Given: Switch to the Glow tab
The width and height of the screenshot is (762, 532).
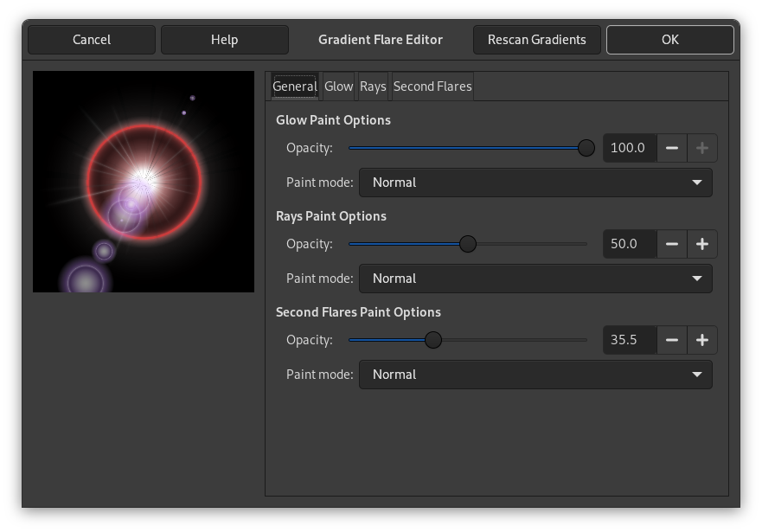Looking at the screenshot, I should pos(338,86).
